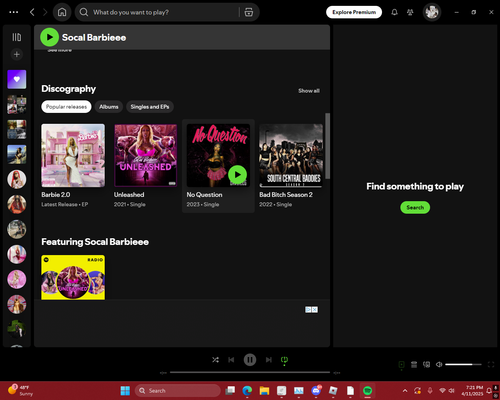The height and width of the screenshot is (400, 500).
Task: Pause the playback
Action: (250, 360)
